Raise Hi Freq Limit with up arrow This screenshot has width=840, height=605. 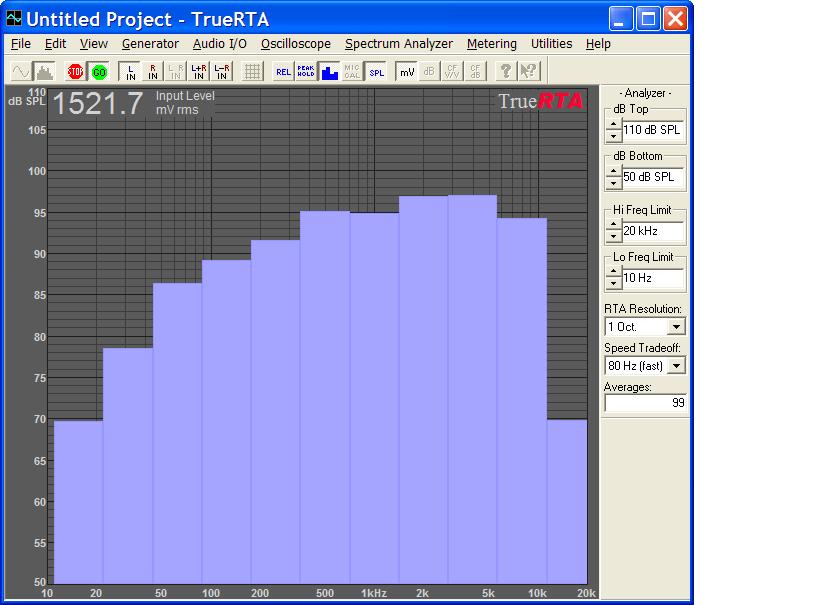point(613,225)
